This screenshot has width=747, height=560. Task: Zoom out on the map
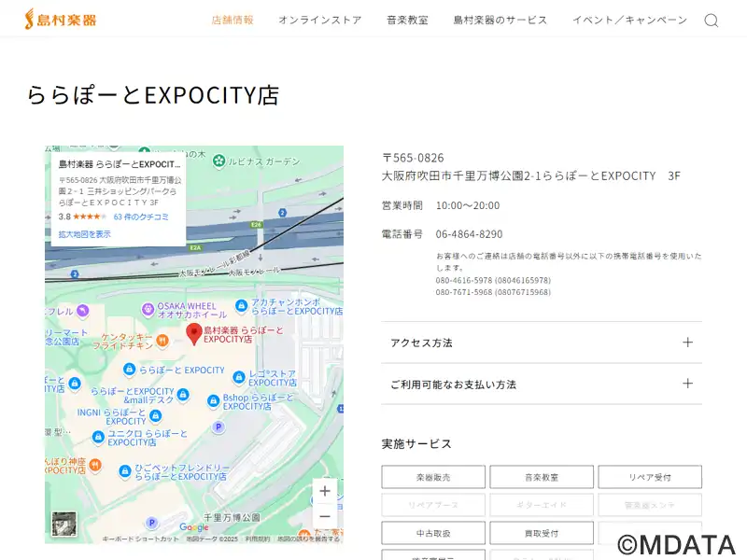pyautogui.click(x=324, y=516)
